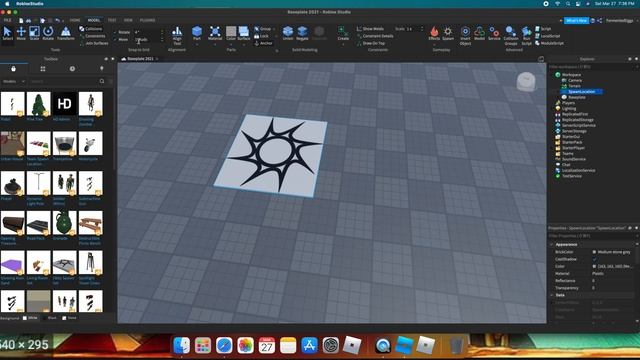
Task: Toggle Constraint Details
Action: tap(375, 36)
